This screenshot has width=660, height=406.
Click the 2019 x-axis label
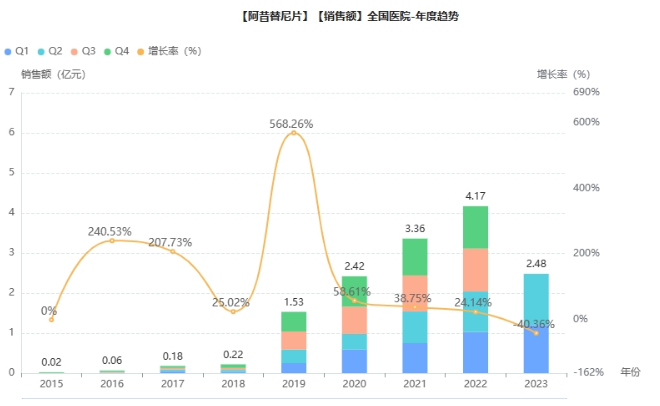pos(294,384)
